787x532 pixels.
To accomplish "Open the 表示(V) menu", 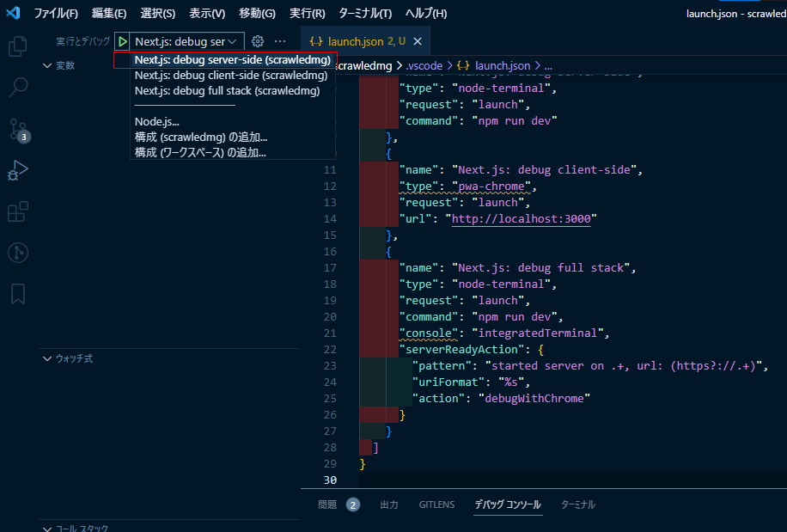I will (207, 14).
